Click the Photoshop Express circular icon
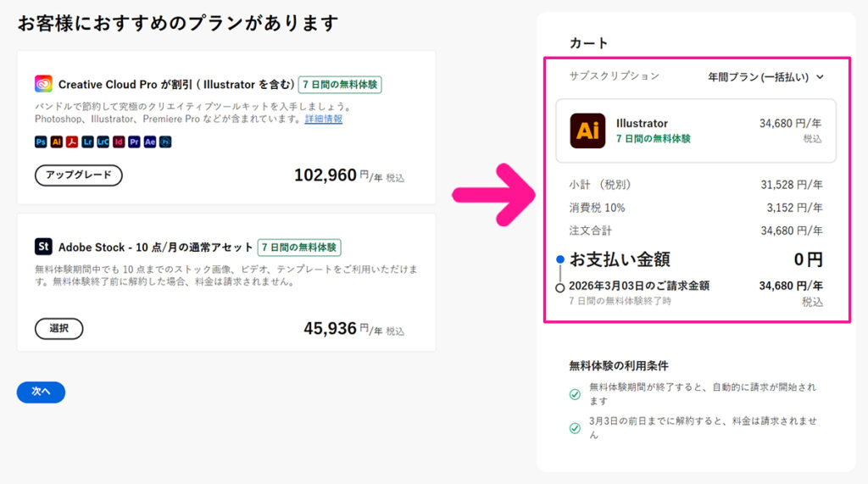The image size is (868, 484). coord(165,142)
